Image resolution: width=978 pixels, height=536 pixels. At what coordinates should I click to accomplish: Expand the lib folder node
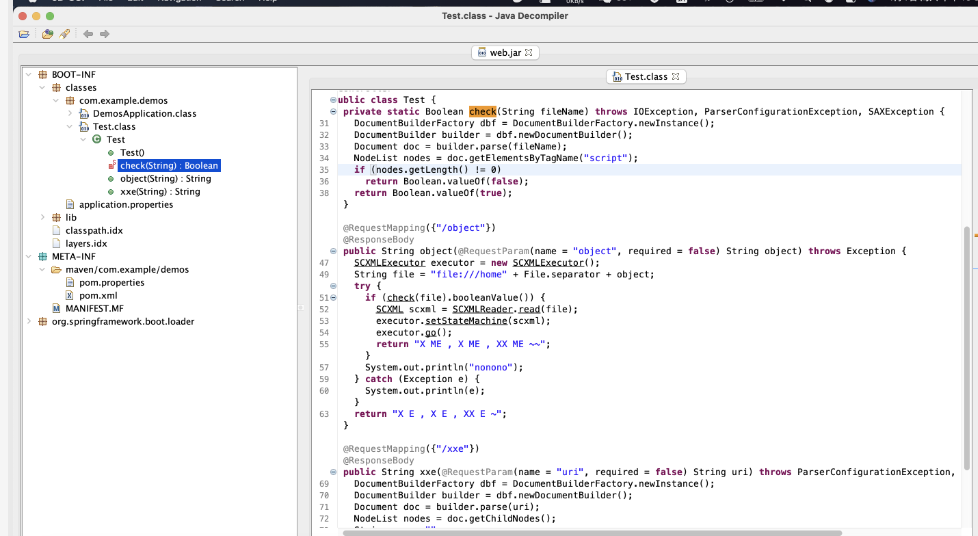pyautogui.click(x=42, y=218)
